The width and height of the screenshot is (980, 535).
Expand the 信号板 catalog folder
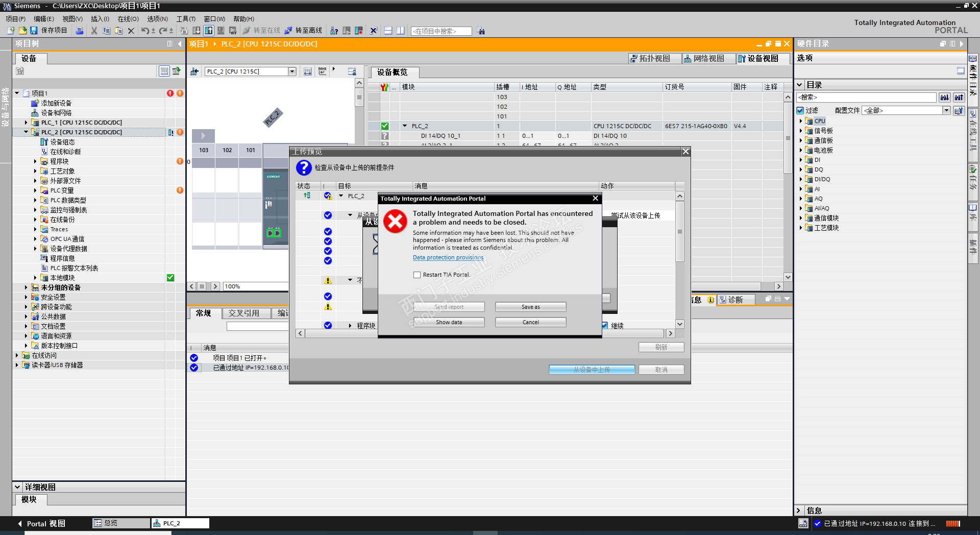801,131
